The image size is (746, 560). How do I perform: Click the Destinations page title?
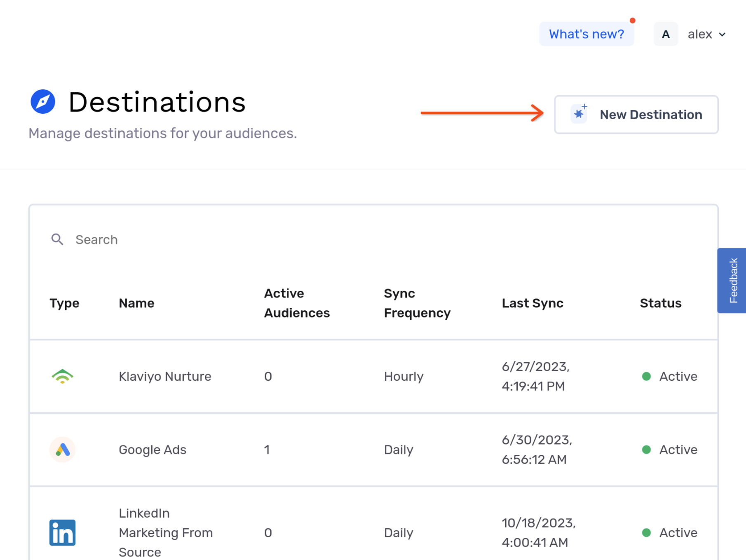point(157,102)
